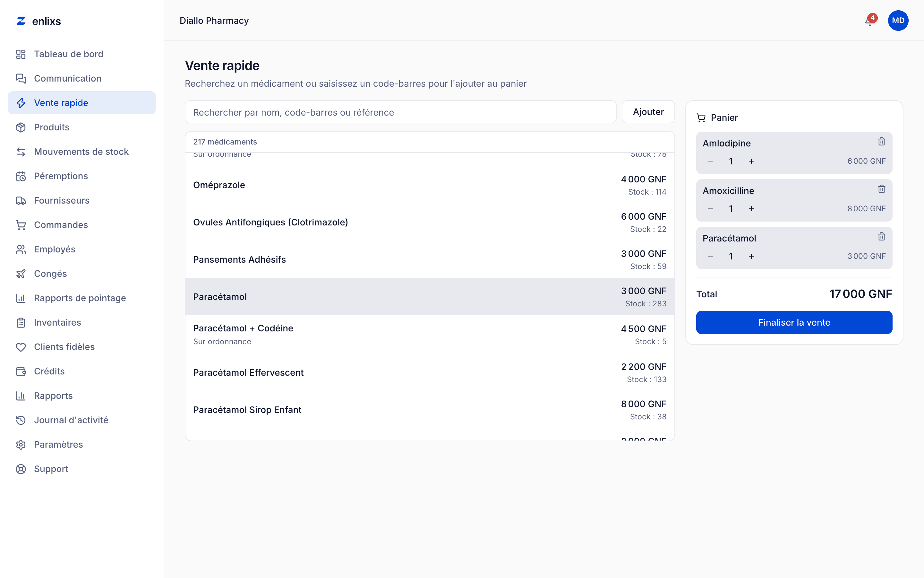Increase Amoxicilline quantity with plus
Viewport: 924px width, 578px height.
tap(751, 209)
